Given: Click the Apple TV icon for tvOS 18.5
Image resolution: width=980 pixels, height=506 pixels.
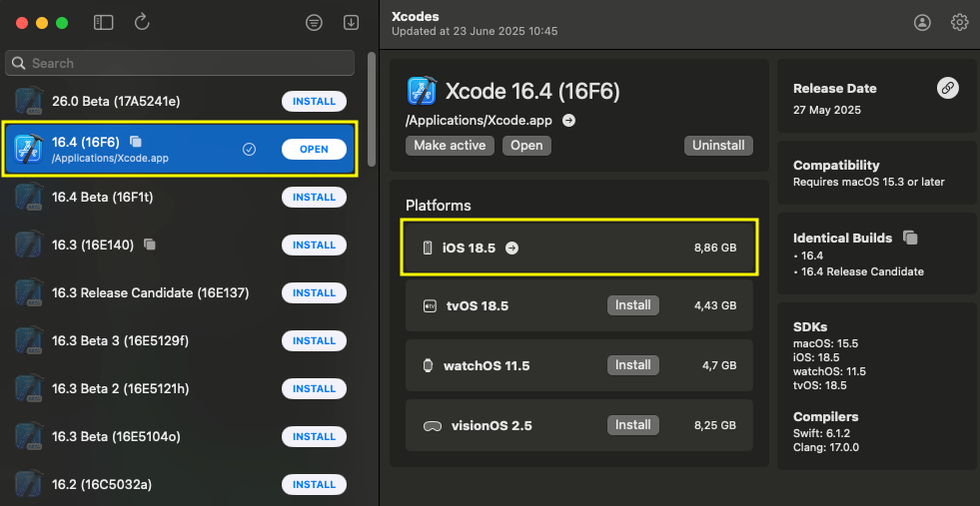Looking at the screenshot, I should [x=430, y=306].
